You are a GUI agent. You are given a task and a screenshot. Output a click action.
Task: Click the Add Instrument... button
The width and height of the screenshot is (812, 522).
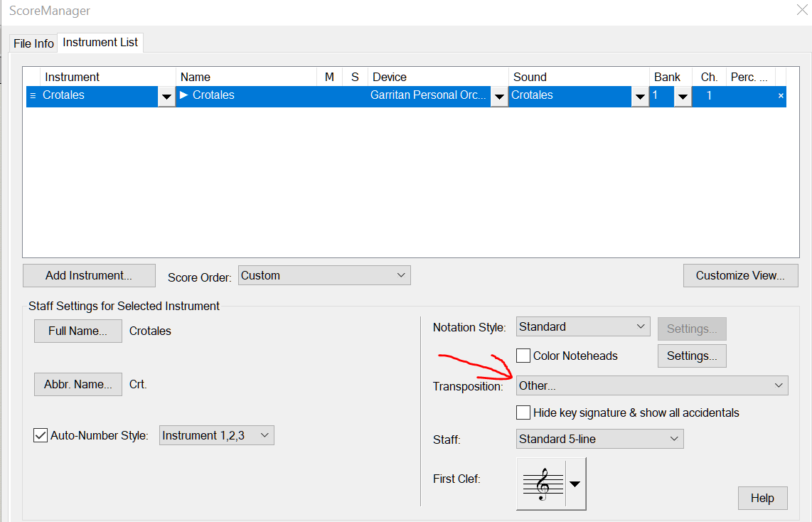coord(89,275)
